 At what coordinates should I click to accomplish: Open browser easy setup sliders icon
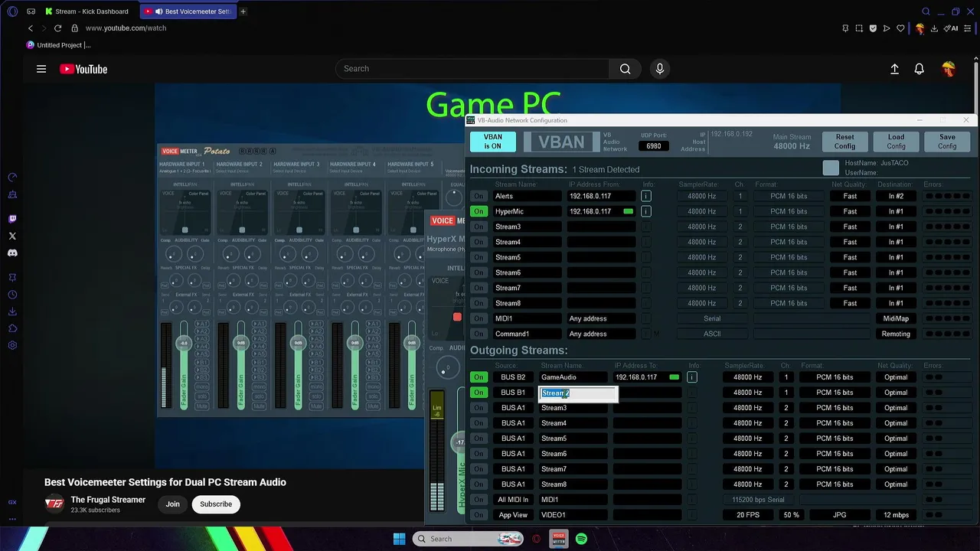[968, 28]
